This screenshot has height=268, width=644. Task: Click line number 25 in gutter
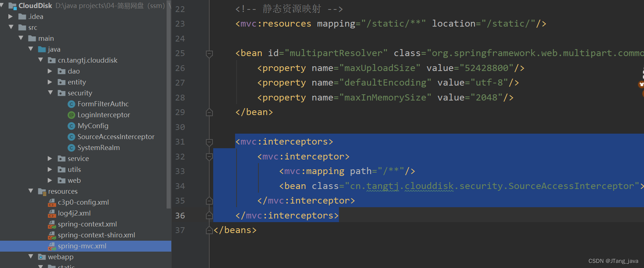tap(180, 53)
